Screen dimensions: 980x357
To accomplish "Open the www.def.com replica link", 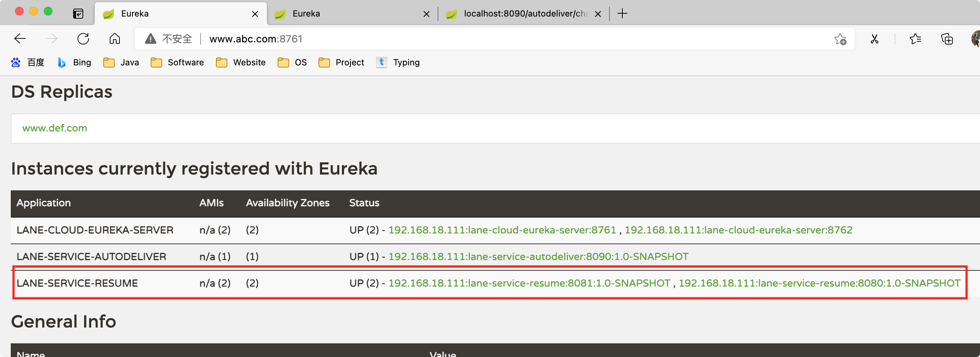I will (55, 128).
